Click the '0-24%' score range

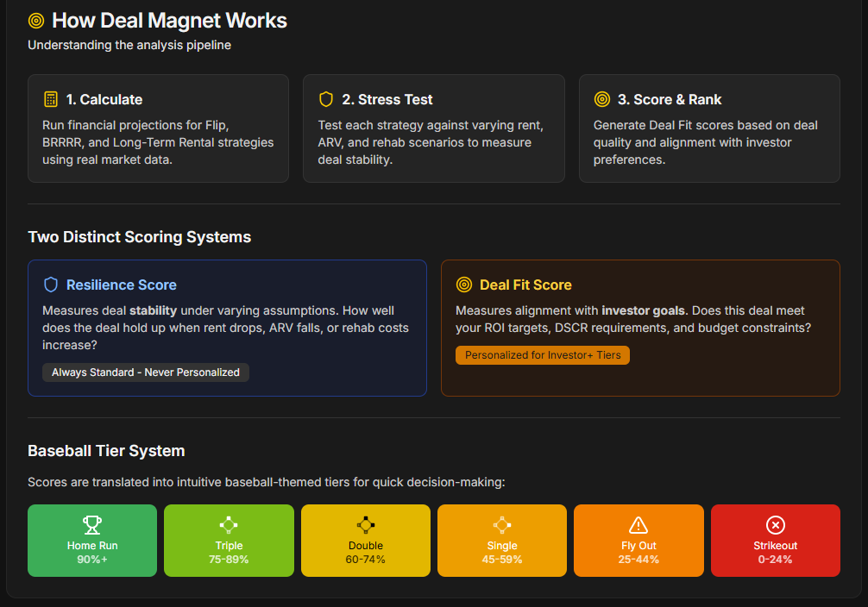tap(775, 560)
